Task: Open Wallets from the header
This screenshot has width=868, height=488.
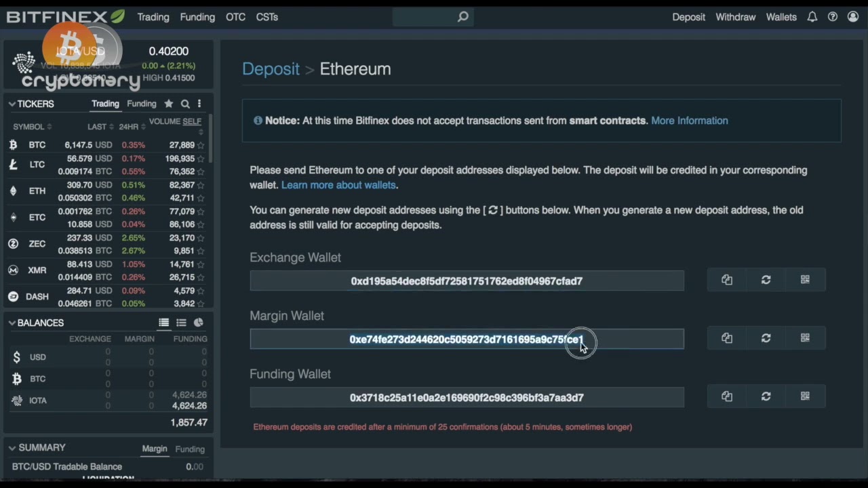Action: pos(781,17)
